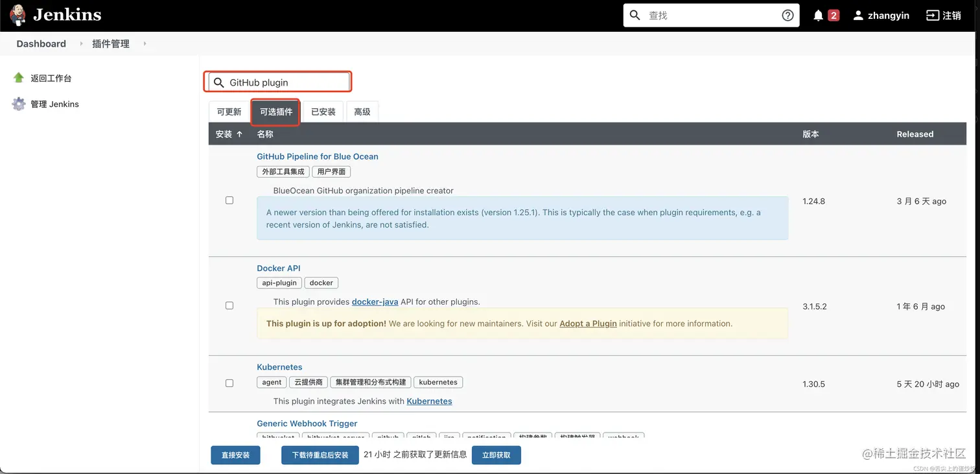Click the agent label tag
Image resolution: width=980 pixels, height=474 pixels.
[272, 383]
